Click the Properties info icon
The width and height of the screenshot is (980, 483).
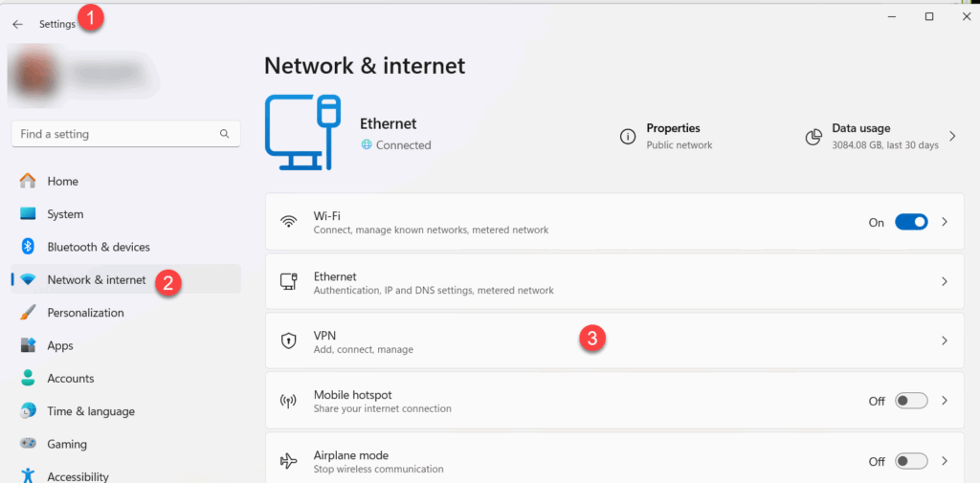(x=628, y=137)
